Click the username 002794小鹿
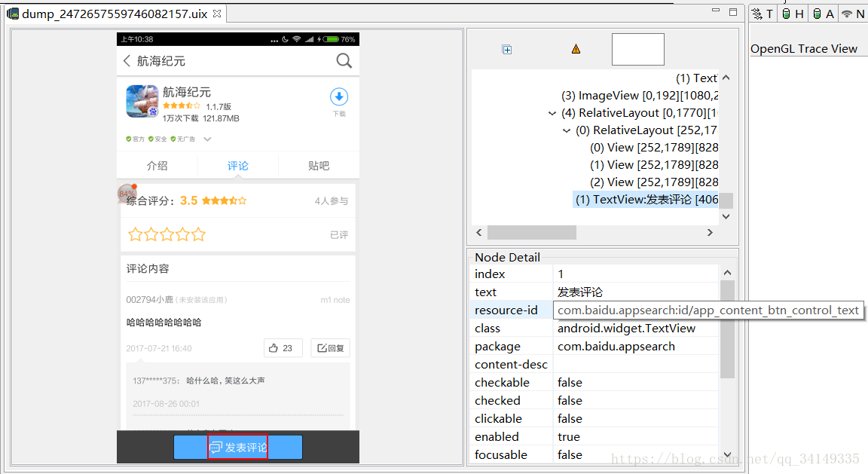The image size is (868, 474). (149, 300)
